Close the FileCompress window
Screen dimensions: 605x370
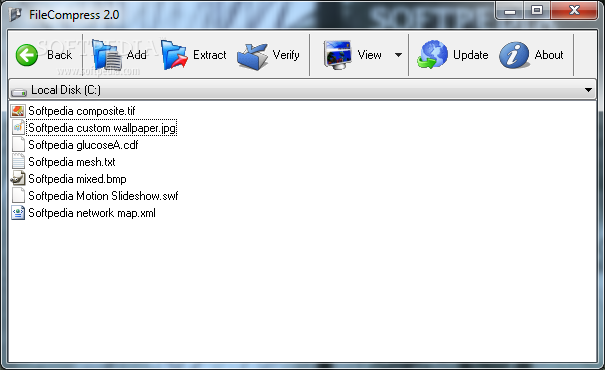[x=574, y=10]
